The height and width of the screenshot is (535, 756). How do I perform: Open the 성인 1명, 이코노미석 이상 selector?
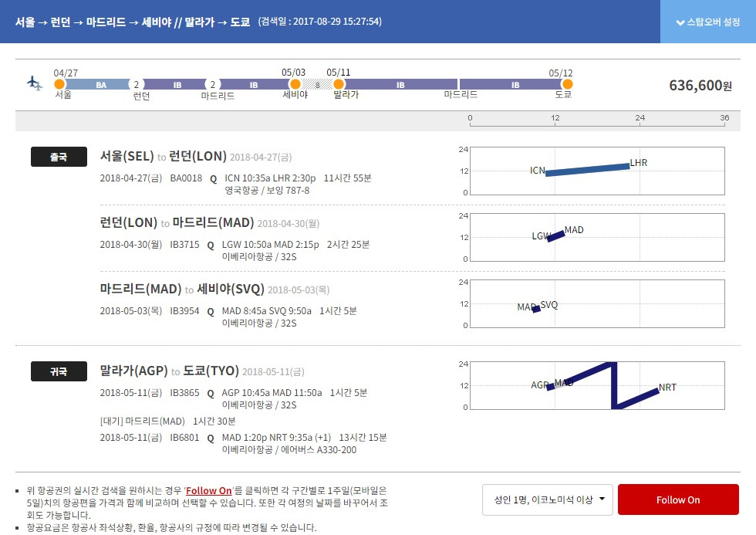coord(547,499)
